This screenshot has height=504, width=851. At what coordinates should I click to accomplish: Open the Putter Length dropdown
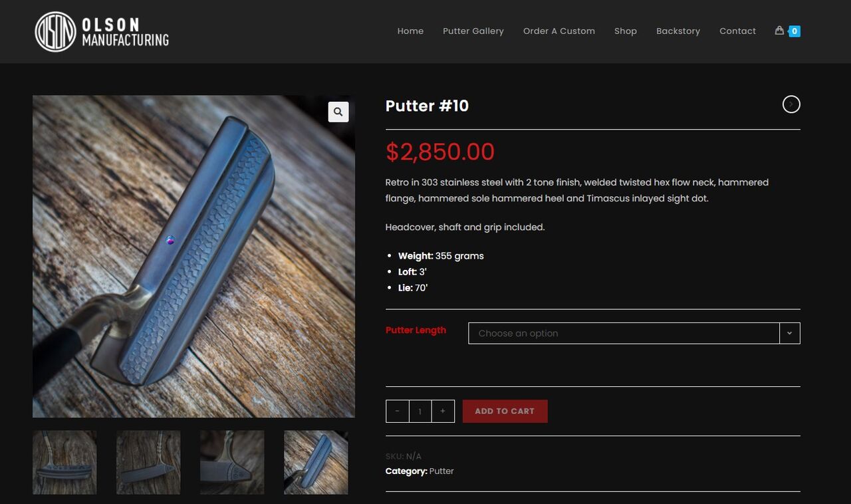click(x=634, y=333)
